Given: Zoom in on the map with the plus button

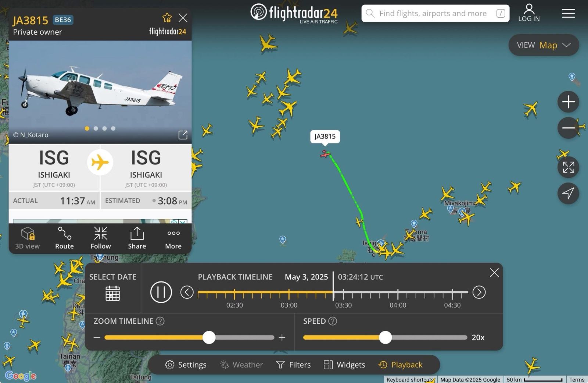Looking at the screenshot, I should (568, 102).
